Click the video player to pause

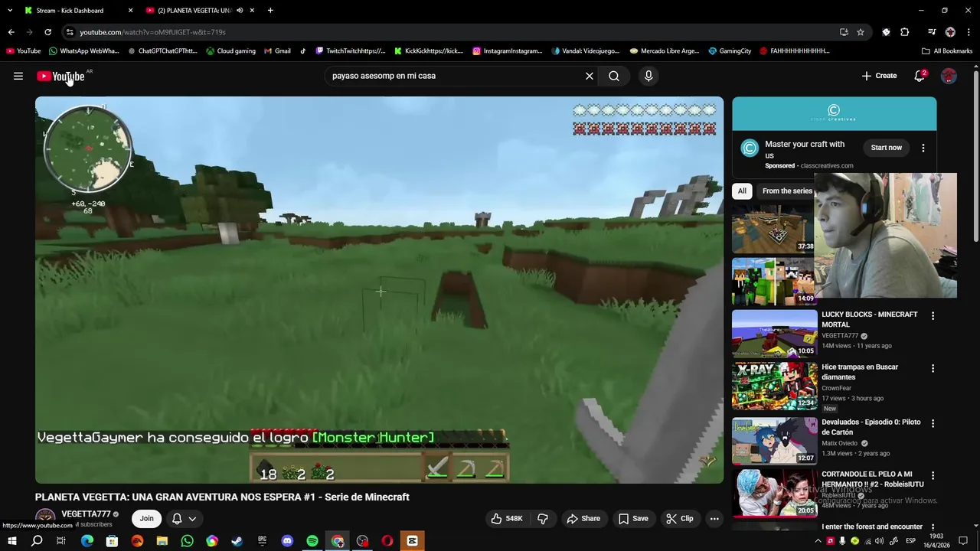(379, 290)
